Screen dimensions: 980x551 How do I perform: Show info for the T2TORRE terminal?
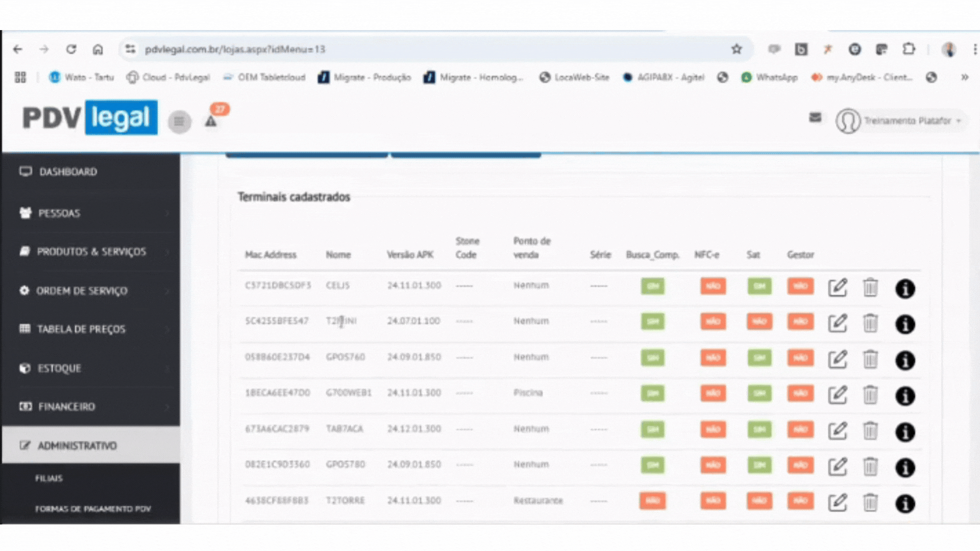pyautogui.click(x=905, y=504)
